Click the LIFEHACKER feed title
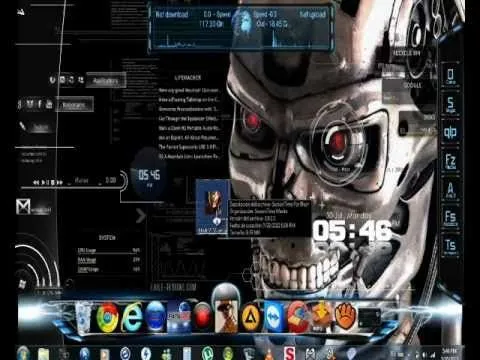The image size is (480, 360). coord(188,78)
